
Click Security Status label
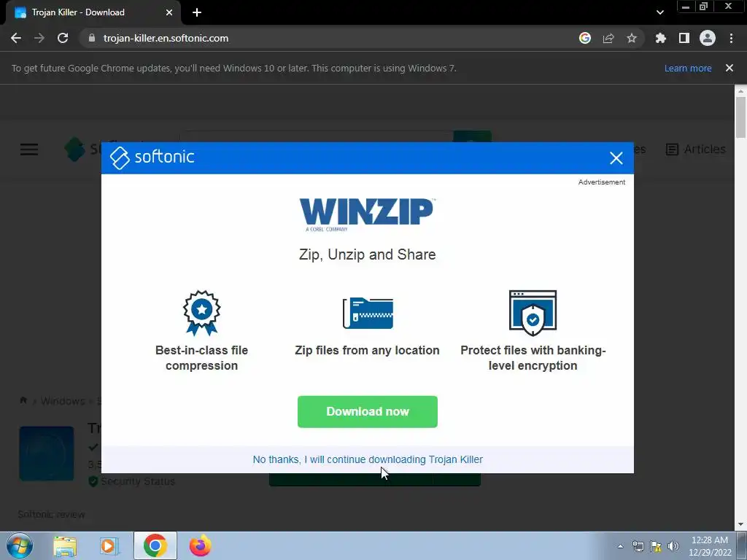138,481
